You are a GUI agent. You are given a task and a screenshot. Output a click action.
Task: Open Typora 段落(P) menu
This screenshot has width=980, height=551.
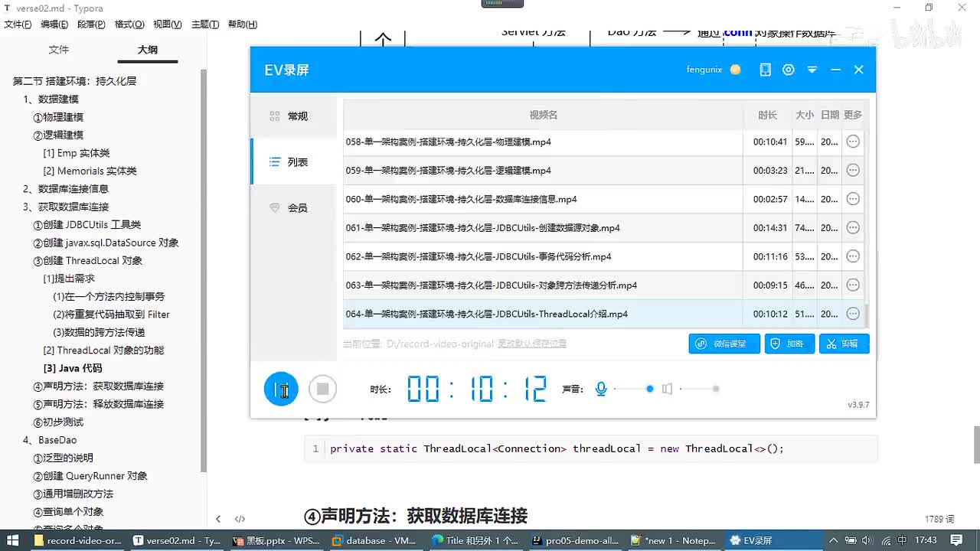(91, 24)
